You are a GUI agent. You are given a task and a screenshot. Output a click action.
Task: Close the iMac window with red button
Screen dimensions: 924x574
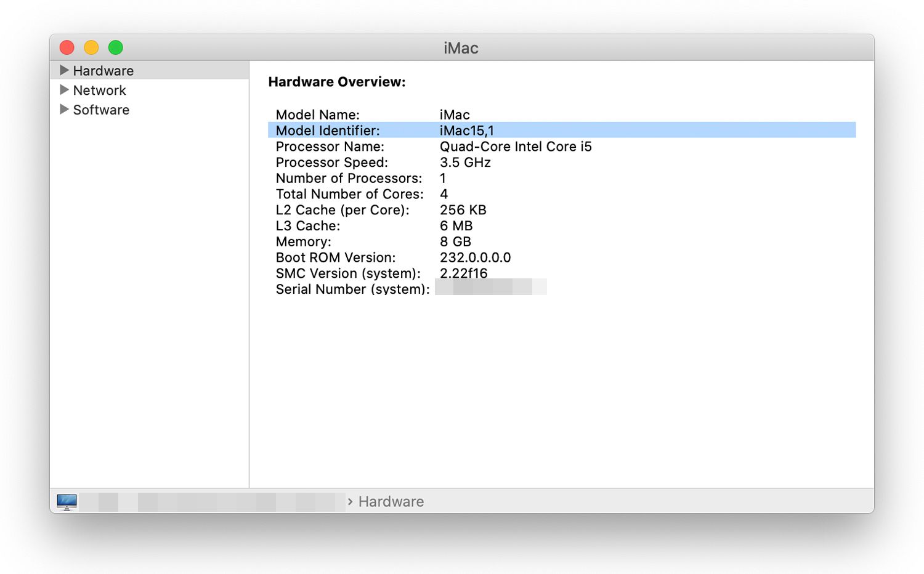[x=67, y=47]
